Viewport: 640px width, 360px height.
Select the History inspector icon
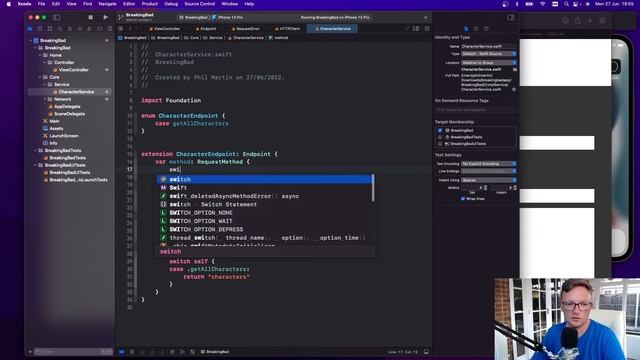click(x=476, y=29)
